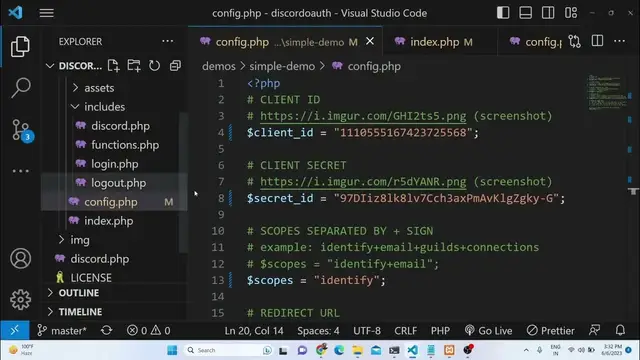Show additional views via activity bar ellipsis
This screenshot has height=360, width=640.
[20, 171]
